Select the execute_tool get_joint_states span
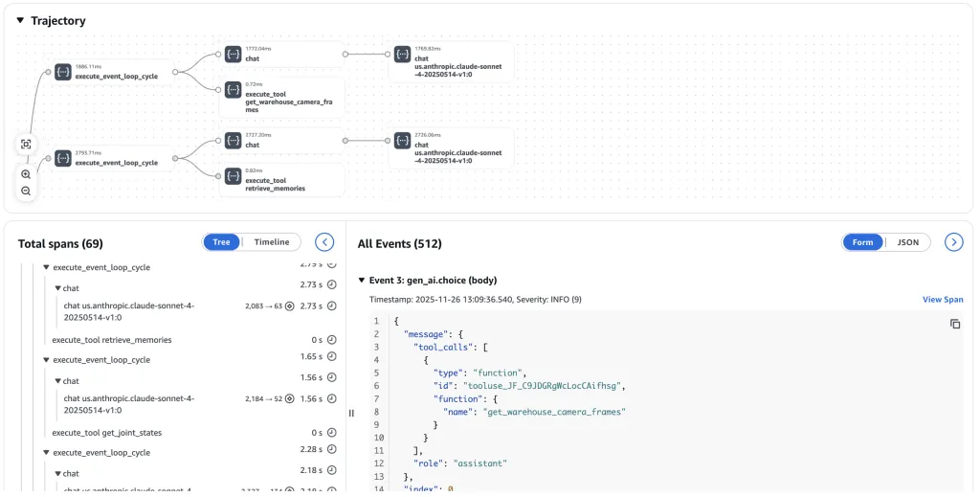 pos(112,433)
